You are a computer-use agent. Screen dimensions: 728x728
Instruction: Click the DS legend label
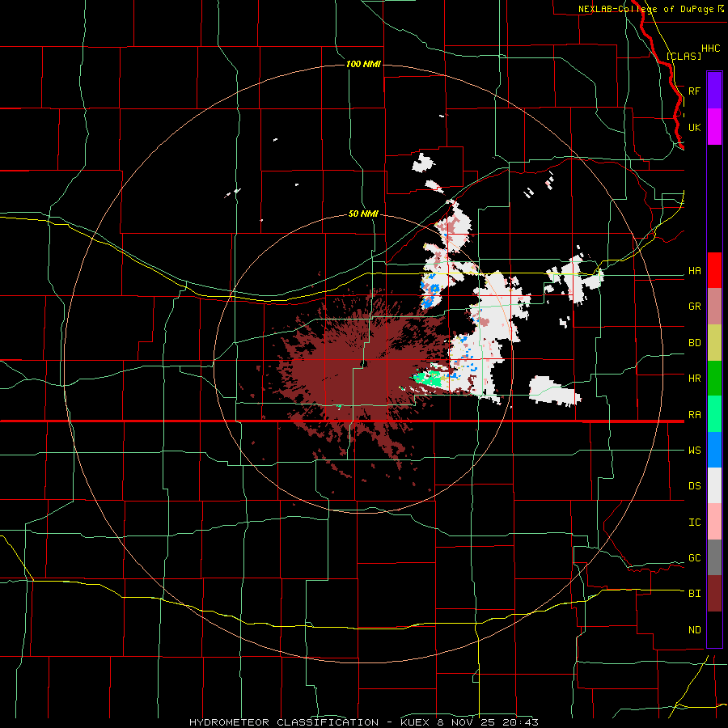[x=694, y=486]
